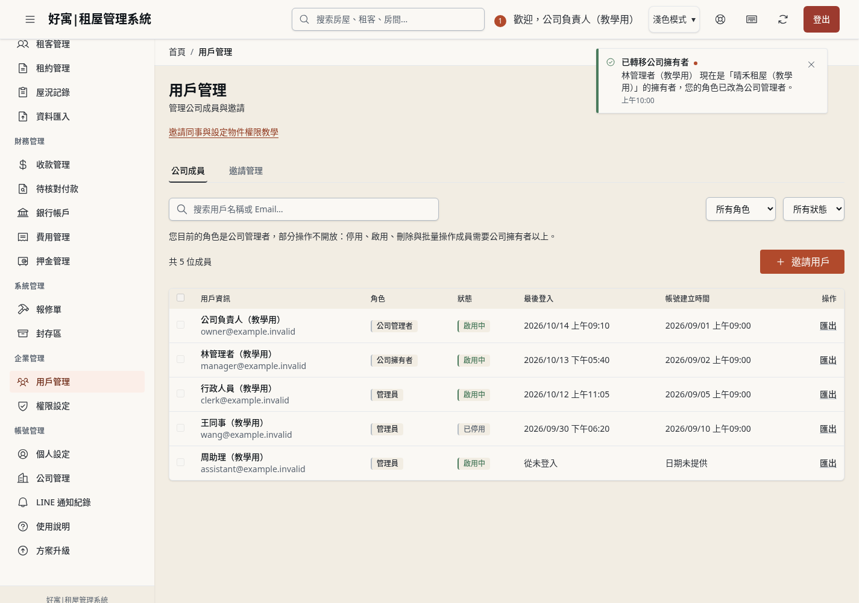This screenshot has width=868, height=603.
Task: Open 押金管理 sidebar item
Action: [x=77, y=261]
